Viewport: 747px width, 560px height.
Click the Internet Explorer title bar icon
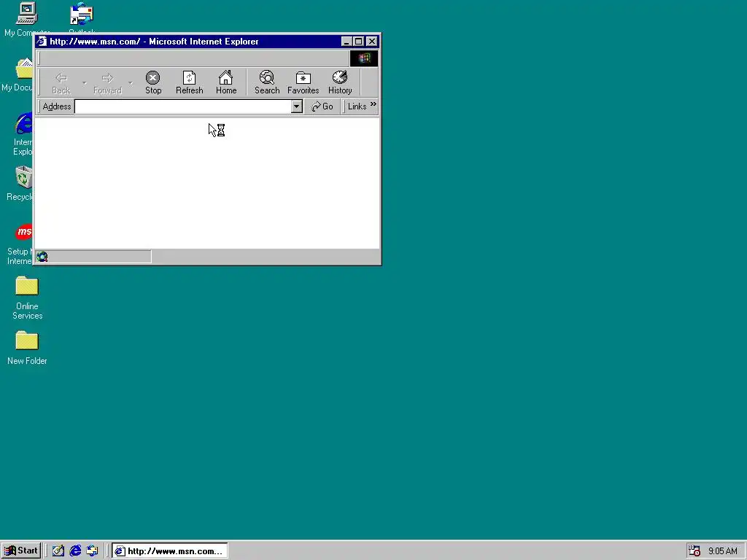pyautogui.click(x=42, y=42)
